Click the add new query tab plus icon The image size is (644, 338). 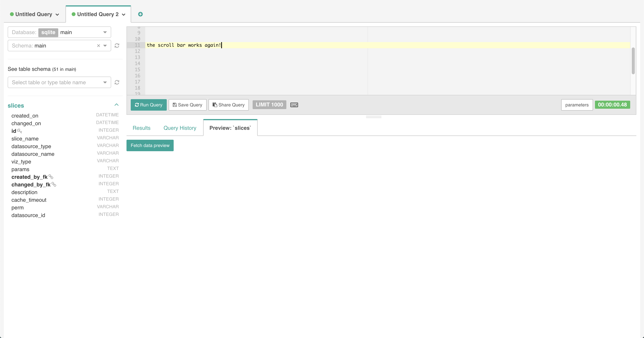(140, 14)
